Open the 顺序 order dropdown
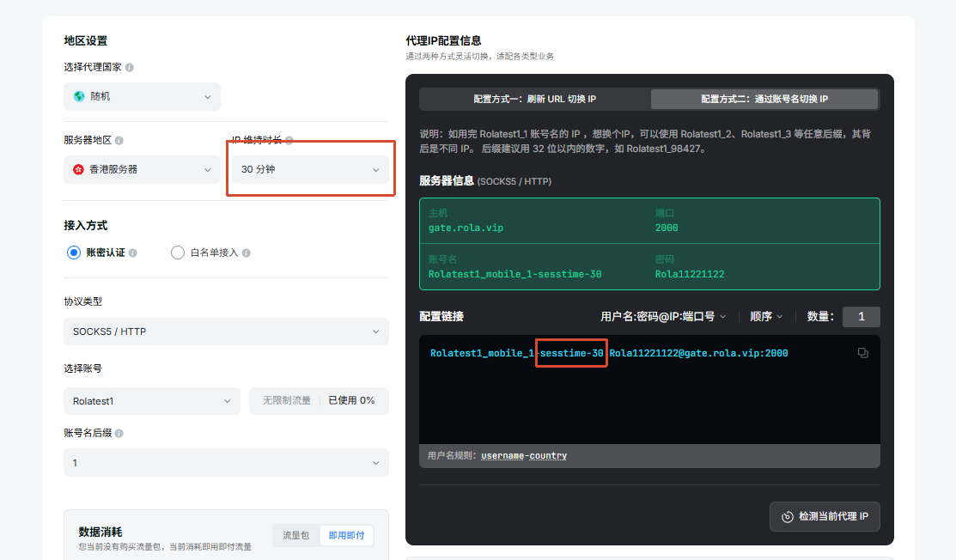The height and width of the screenshot is (560, 956). point(766,316)
